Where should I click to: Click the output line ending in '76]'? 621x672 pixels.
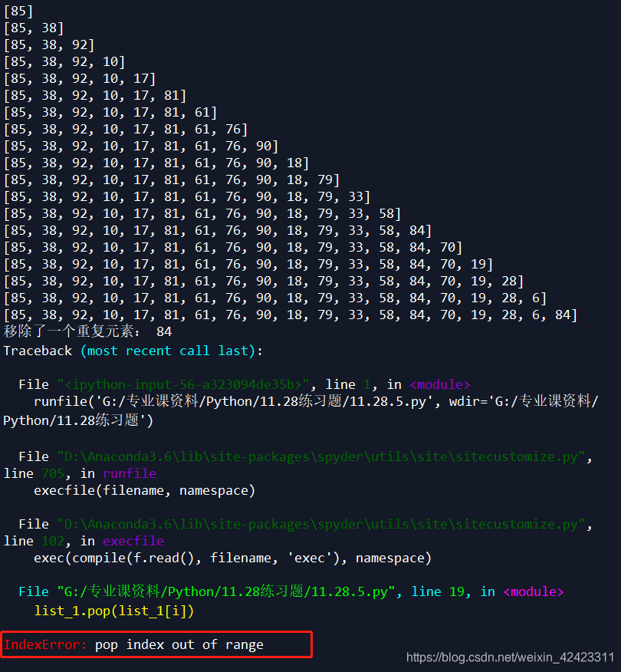coord(126,129)
